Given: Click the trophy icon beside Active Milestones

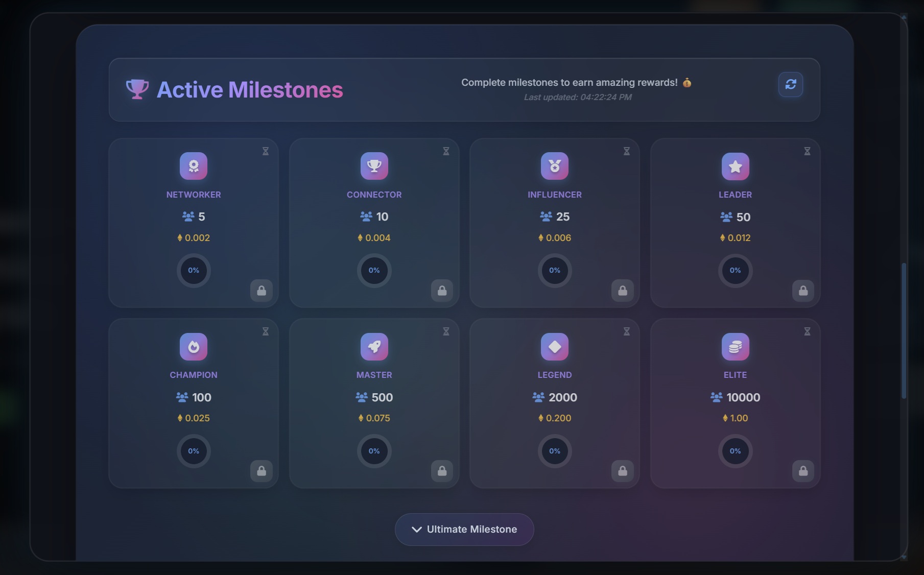Looking at the screenshot, I should point(137,89).
